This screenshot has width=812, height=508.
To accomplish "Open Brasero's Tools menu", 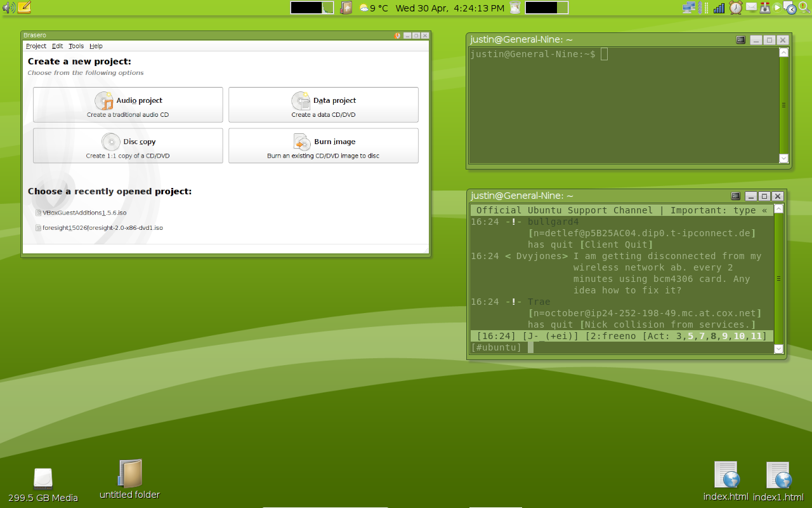I will (76, 46).
